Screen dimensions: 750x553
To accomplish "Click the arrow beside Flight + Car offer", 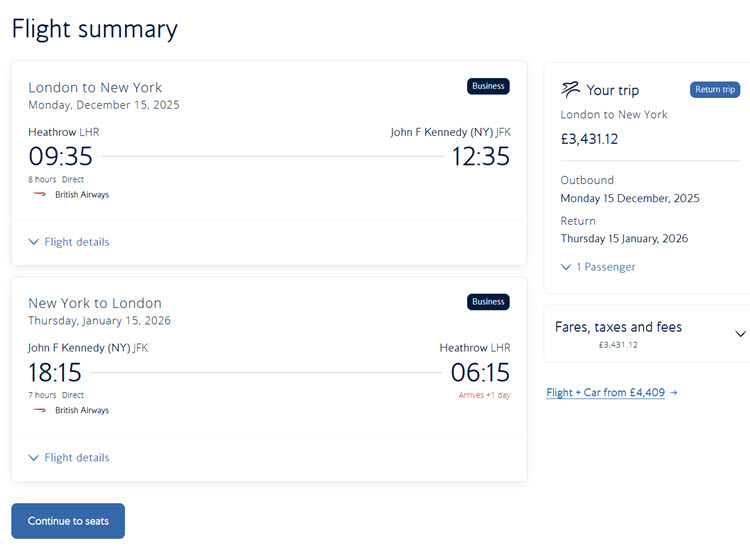I will [674, 393].
